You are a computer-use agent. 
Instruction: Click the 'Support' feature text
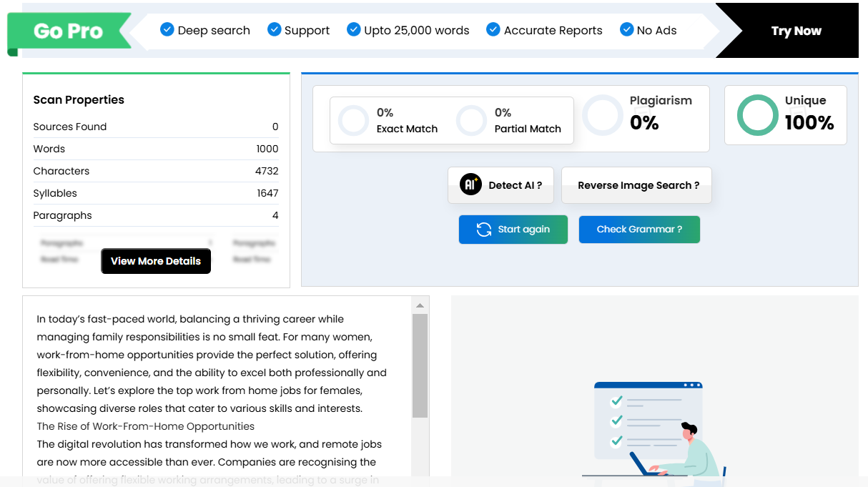click(307, 30)
